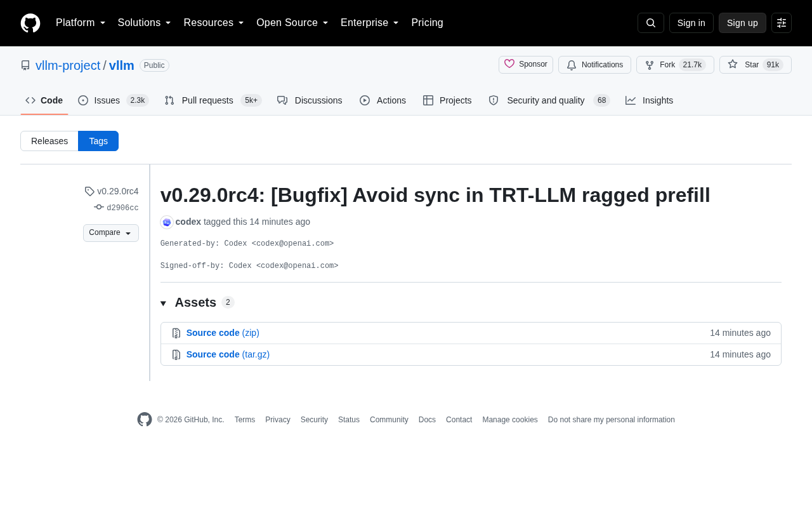
Task: Click the Generated-by Codex line
Action: pyautogui.click(x=247, y=244)
